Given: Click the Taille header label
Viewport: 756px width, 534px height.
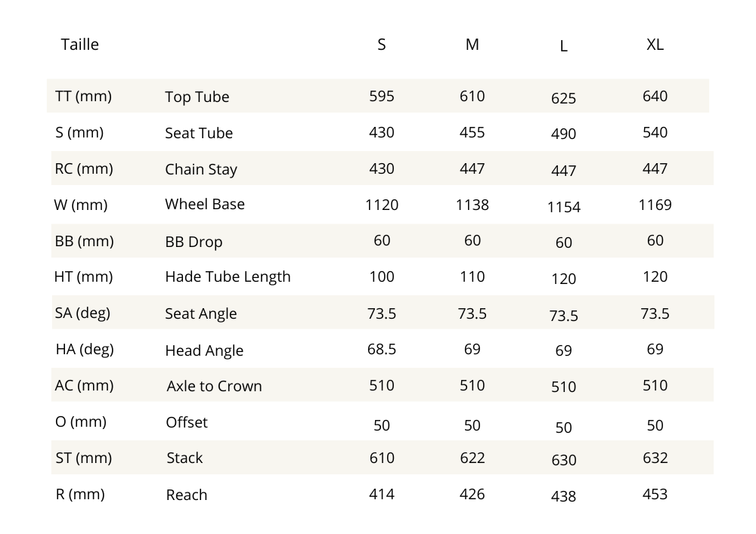Looking at the screenshot, I should click(x=79, y=45).
